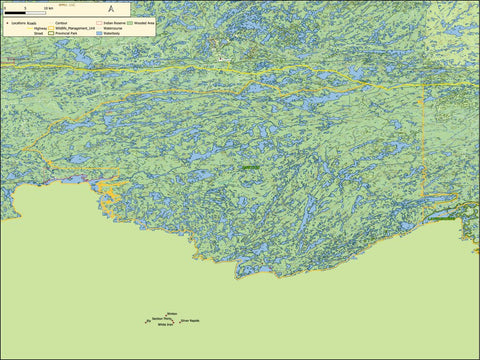Click the black segment of scale bar

pos(15,13)
